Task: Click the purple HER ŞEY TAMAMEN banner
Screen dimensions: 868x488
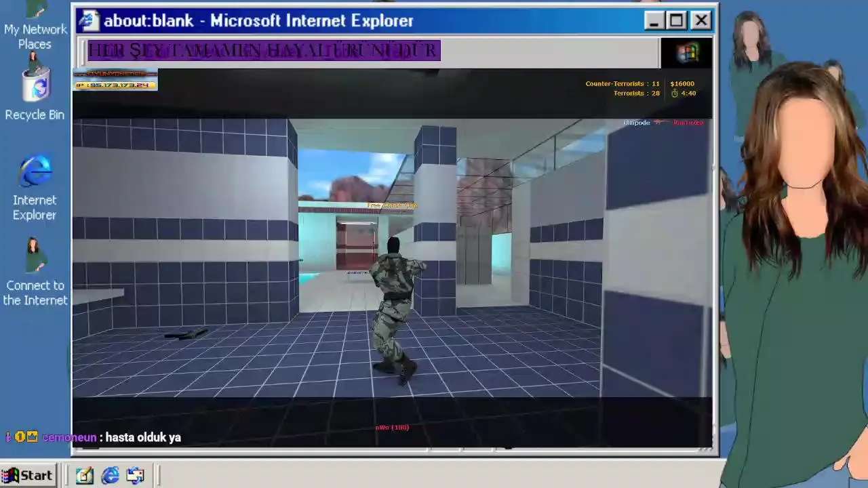Action: click(x=264, y=50)
